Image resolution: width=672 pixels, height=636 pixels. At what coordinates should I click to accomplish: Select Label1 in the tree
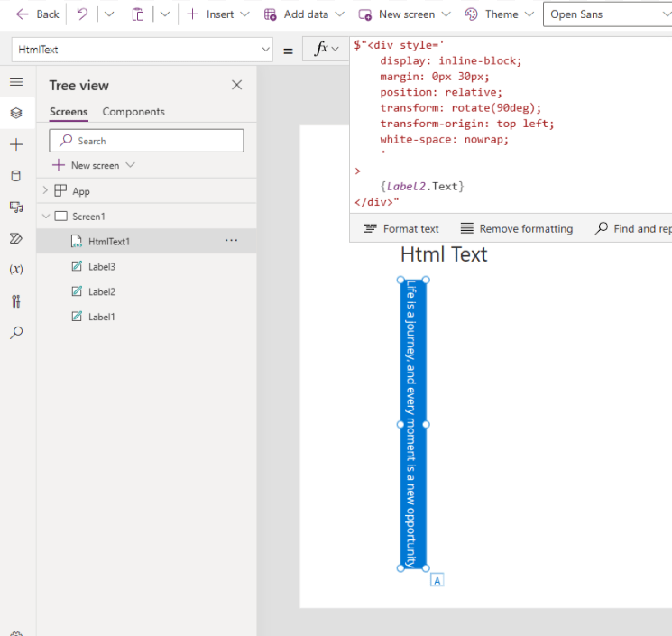(x=102, y=318)
